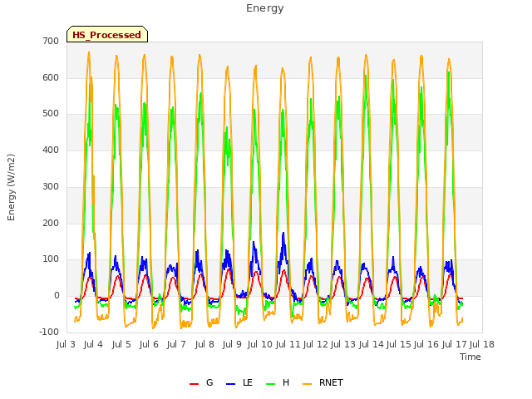Viewport: 532px width, 399px height.
Task: Click the Jul 5 x-axis tick label
Action: click(x=121, y=344)
